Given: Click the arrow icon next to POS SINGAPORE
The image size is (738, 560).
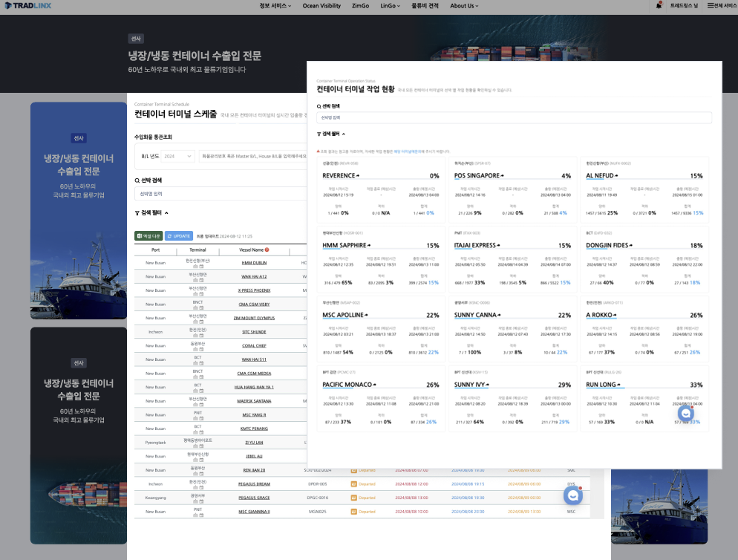Looking at the screenshot, I should click(502, 176).
